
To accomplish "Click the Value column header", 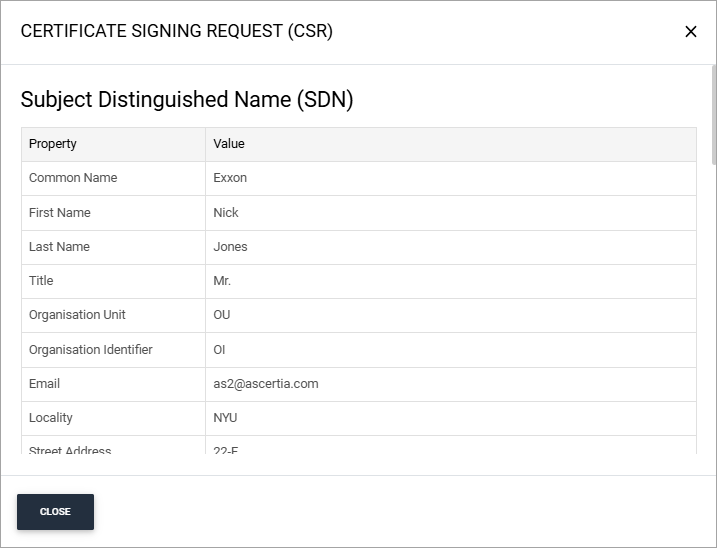I will click(x=229, y=144).
